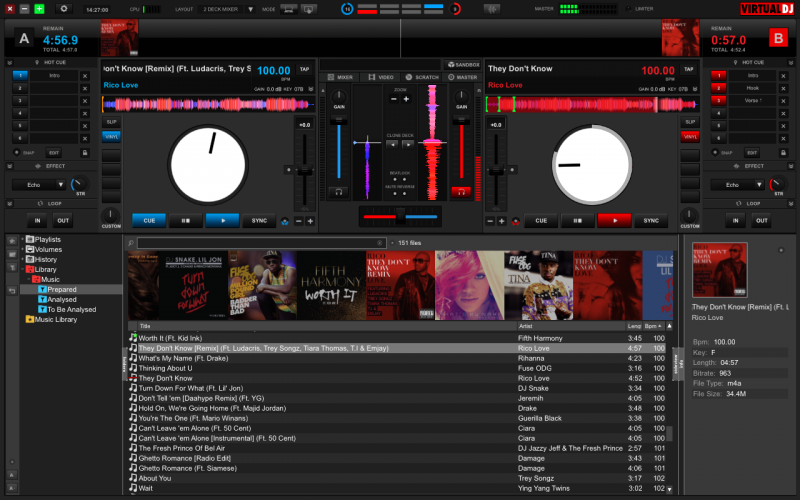Click clone deck right arrow
Image resolution: width=800 pixels, height=500 pixels.
[408, 145]
